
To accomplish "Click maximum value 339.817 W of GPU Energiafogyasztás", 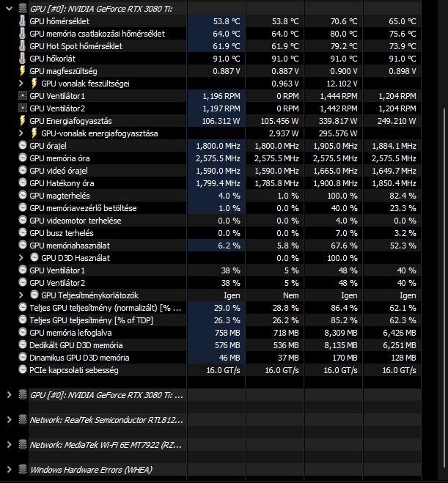I will [x=338, y=121].
